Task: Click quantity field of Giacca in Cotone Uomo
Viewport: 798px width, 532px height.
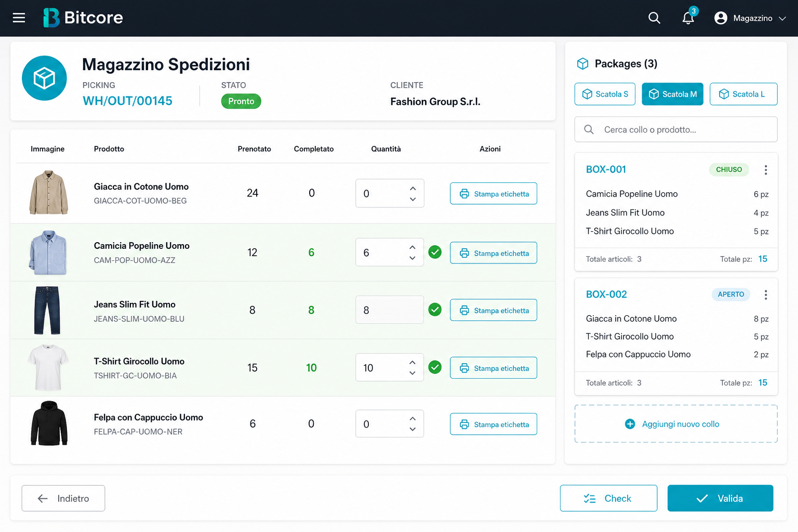Action: click(390, 193)
